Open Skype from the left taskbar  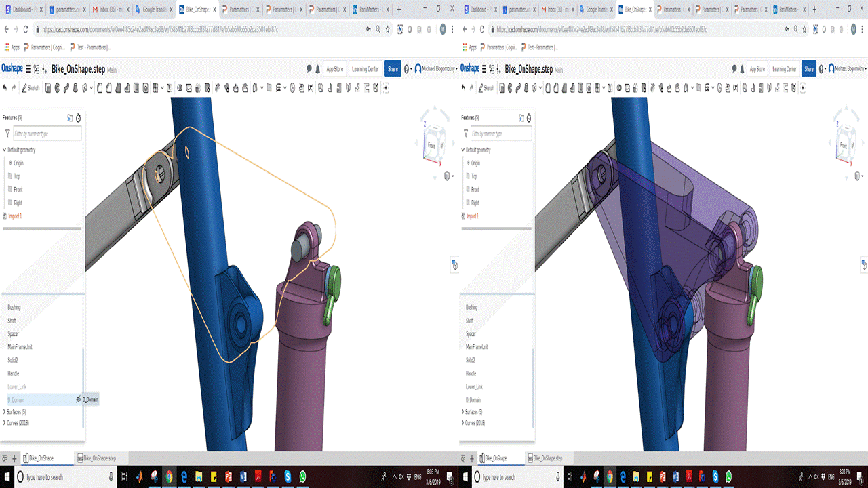coord(288,477)
